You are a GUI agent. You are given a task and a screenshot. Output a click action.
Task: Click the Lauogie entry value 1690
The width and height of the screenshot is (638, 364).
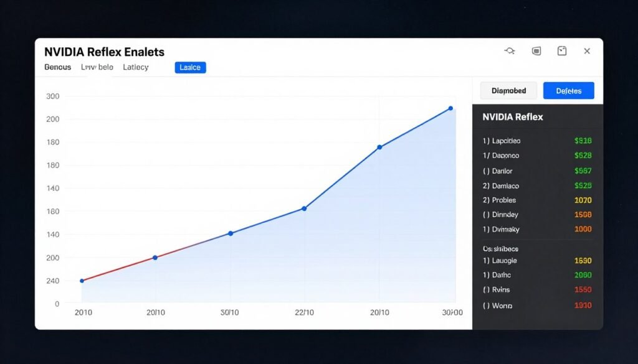click(583, 261)
